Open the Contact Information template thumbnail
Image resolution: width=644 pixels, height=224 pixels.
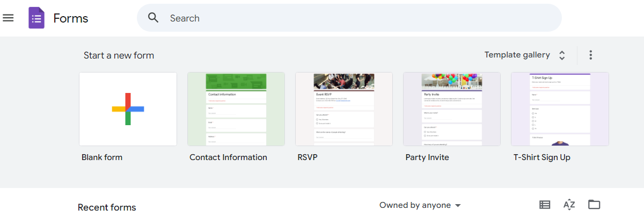[236, 109]
